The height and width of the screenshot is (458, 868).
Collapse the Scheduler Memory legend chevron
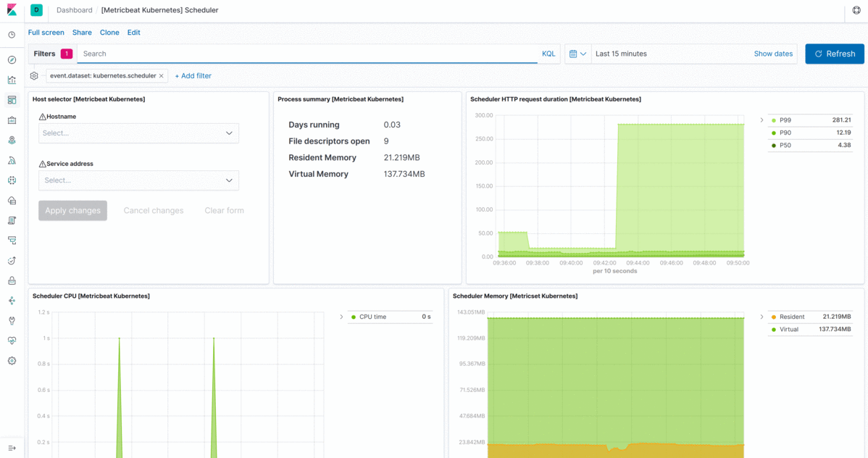coord(761,317)
